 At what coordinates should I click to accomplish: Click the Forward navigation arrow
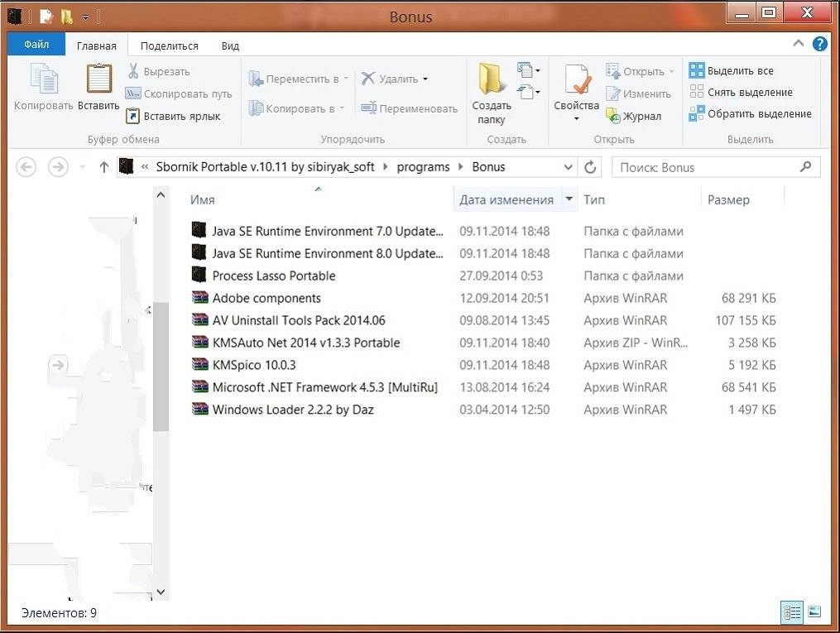(x=58, y=167)
